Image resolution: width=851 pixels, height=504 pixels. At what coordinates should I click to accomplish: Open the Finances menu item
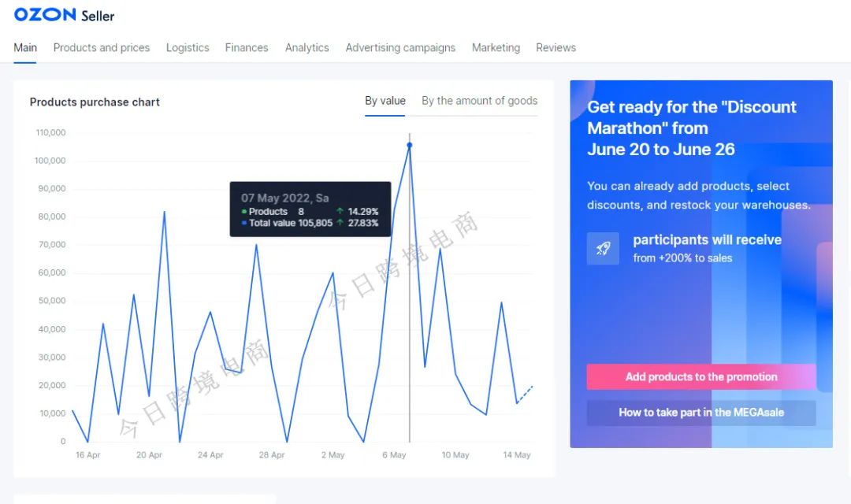[x=247, y=47]
